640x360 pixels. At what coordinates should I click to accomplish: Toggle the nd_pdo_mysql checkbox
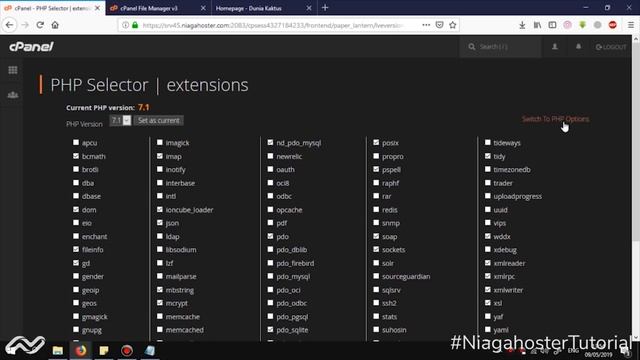click(x=270, y=142)
